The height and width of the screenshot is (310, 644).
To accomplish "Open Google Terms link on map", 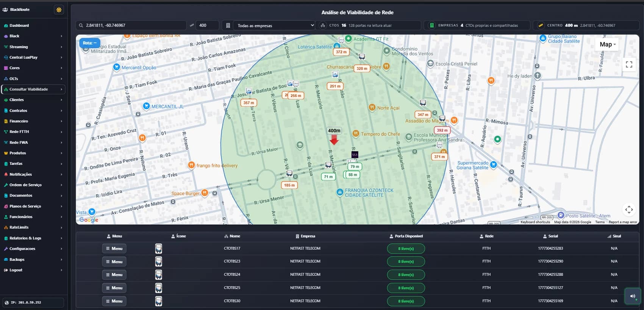I will tap(600, 222).
